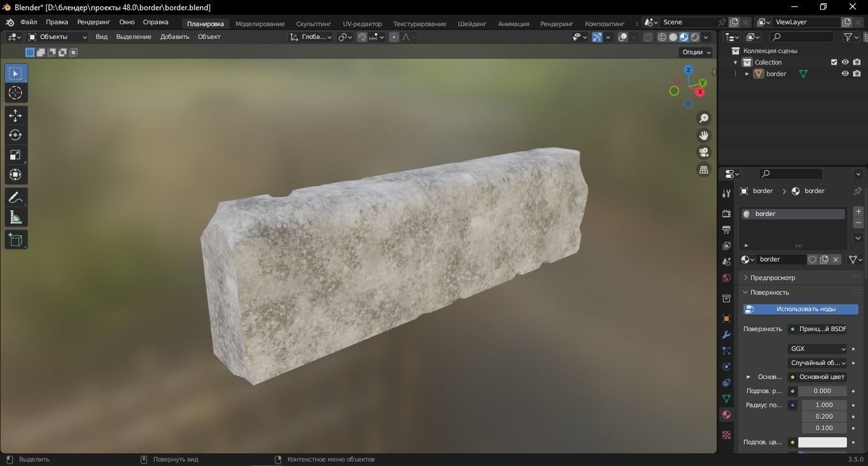Select the Measure tool
Viewport: 868px width, 466px height.
point(16,218)
